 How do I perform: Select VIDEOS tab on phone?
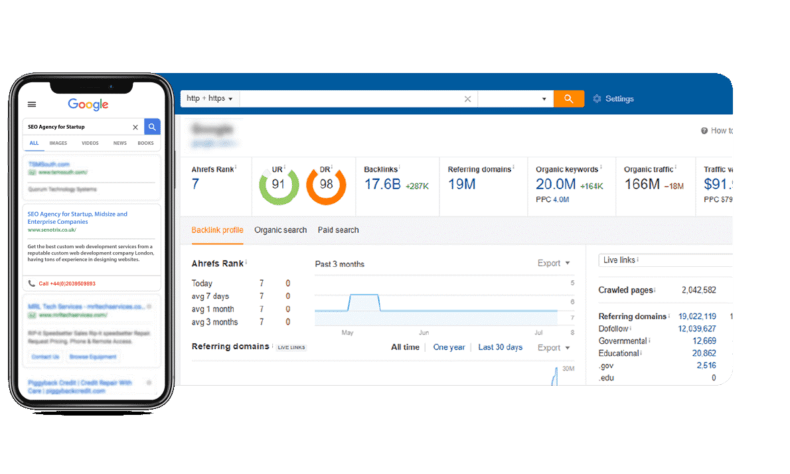pyautogui.click(x=90, y=143)
